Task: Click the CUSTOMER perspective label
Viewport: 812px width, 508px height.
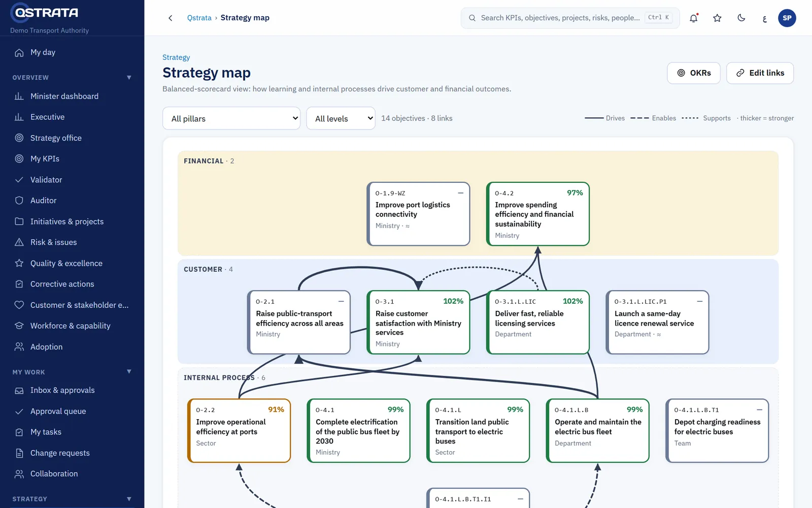Action: coord(203,269)
